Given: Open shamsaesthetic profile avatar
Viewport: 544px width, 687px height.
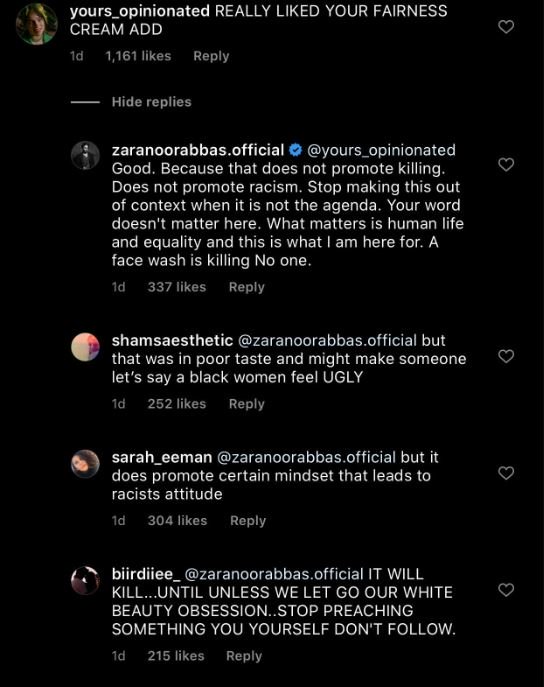Looking at the screenshot, I should pos(85,347).
